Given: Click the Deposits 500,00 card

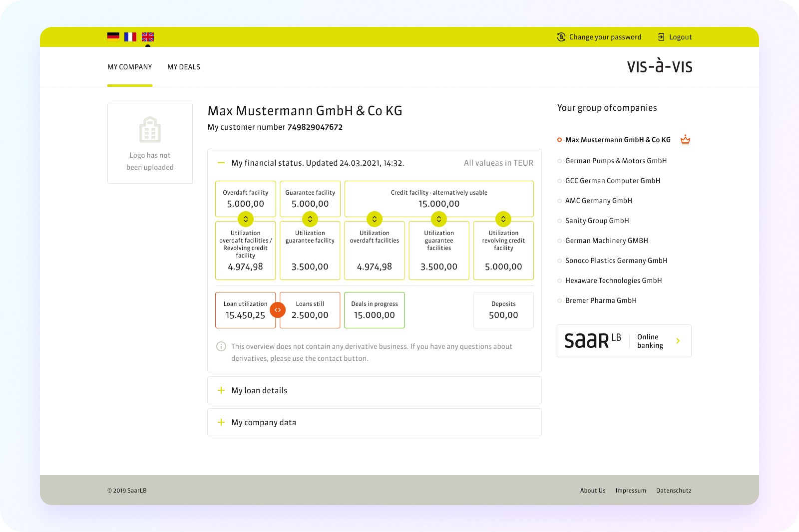Looking at the screenshot, I should click(503, 310).
